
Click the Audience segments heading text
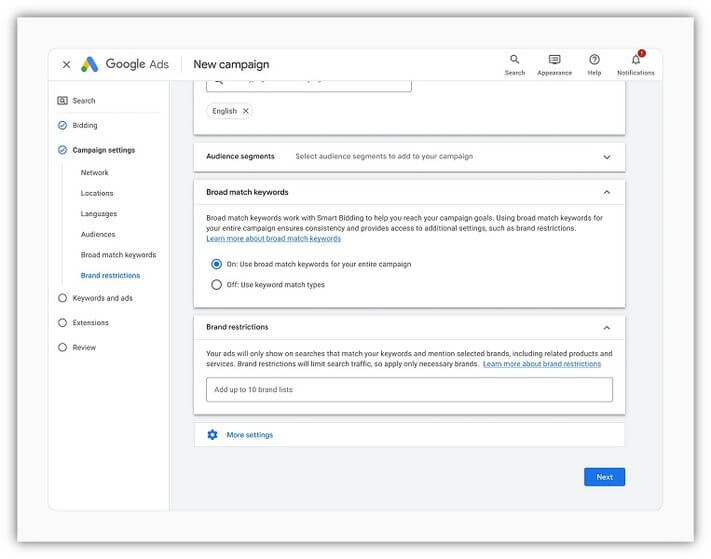click(240, 156)
